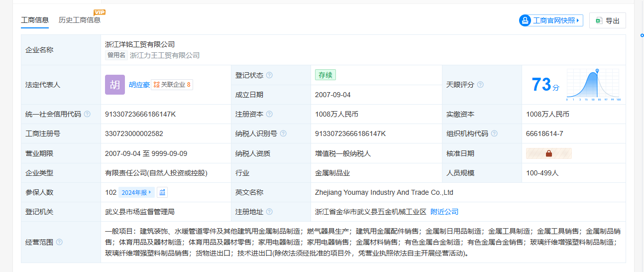Switch to the 历史工商信息 tab
This screenshot has width=644, height=272.
point(80,20)
